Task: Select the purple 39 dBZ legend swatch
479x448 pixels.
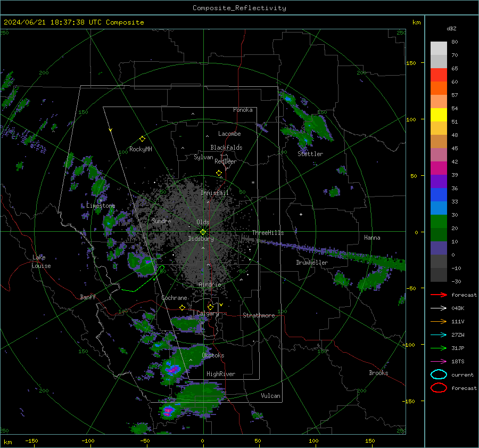Action: click(439, 181)
